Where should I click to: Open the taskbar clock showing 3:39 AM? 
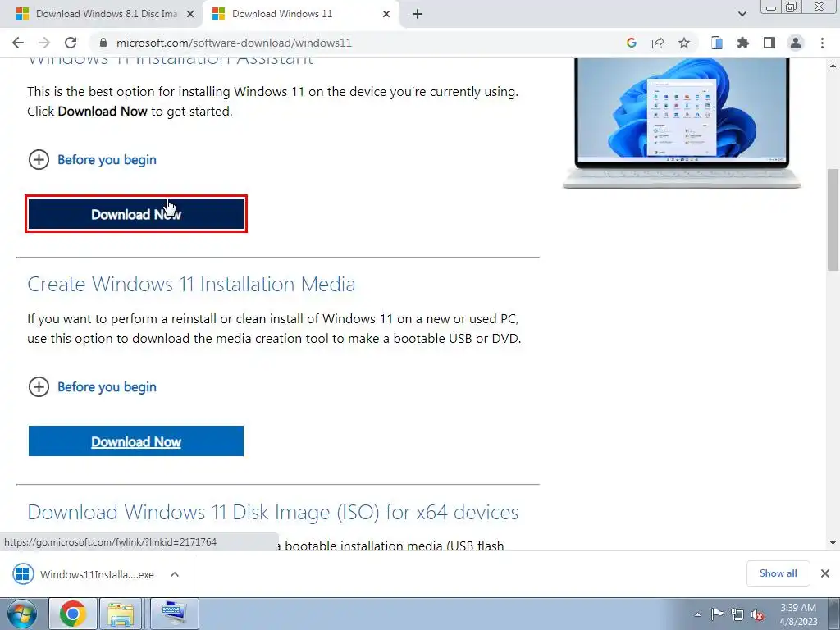[798, 614]
